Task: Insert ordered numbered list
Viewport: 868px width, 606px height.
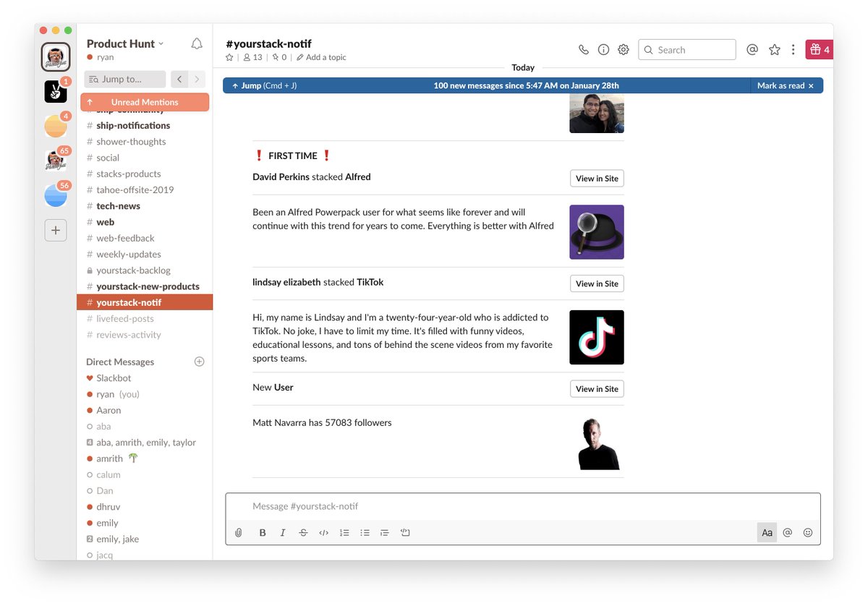Action: point(344,533)
